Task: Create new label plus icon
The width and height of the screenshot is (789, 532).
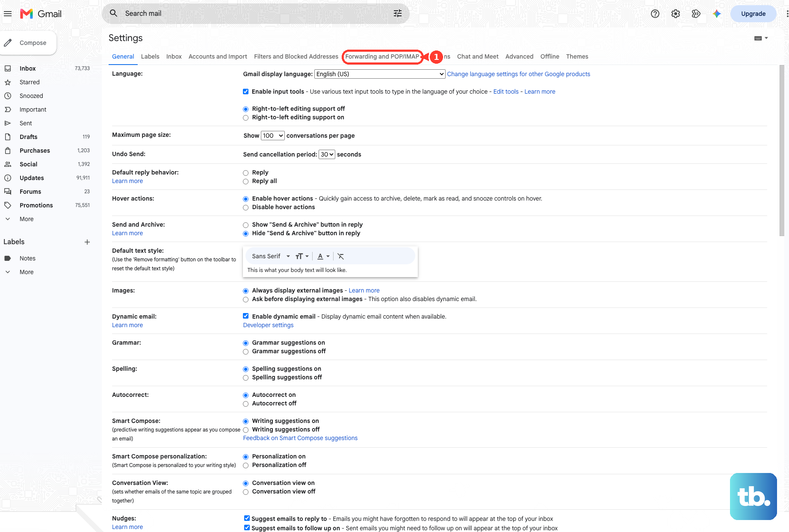Action: point(87,242)
